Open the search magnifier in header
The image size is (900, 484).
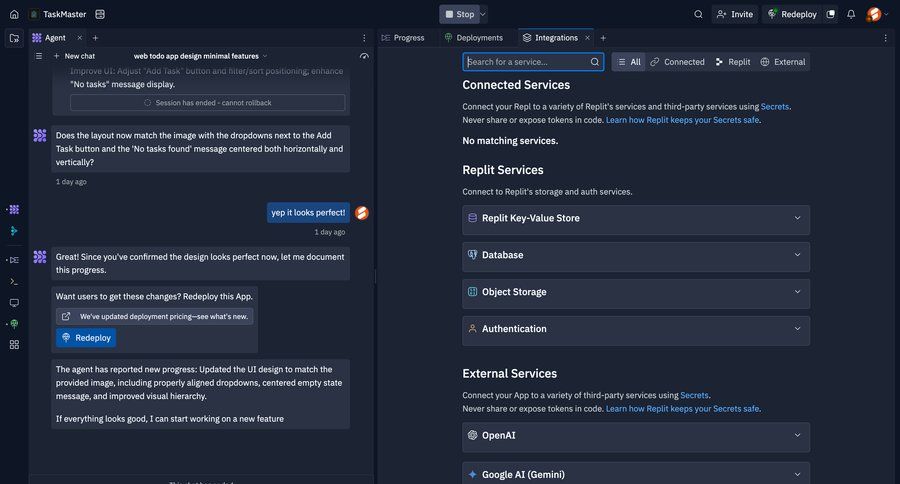tap(698, 14)
